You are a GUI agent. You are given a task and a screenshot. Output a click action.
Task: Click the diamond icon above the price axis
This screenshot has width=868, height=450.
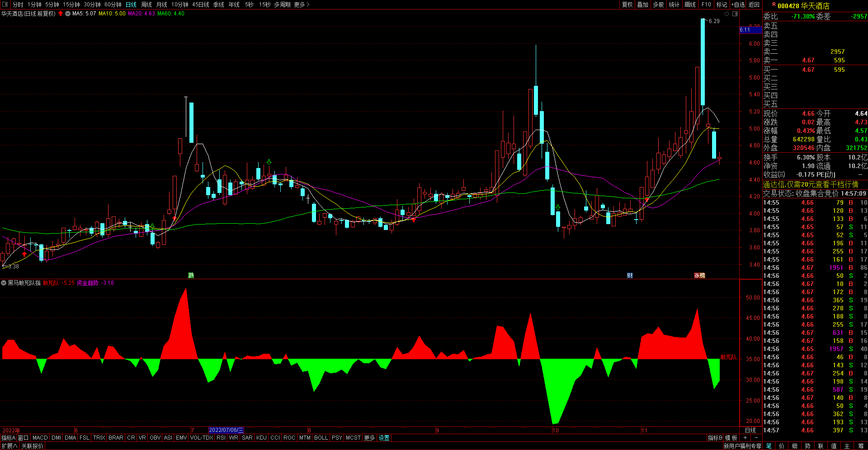pos(727,14)
